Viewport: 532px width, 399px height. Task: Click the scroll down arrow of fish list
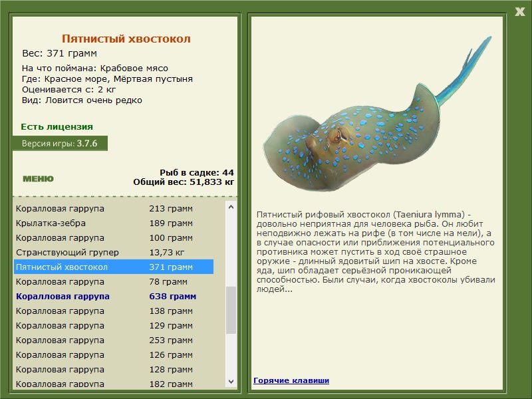[x=231, y=381]
